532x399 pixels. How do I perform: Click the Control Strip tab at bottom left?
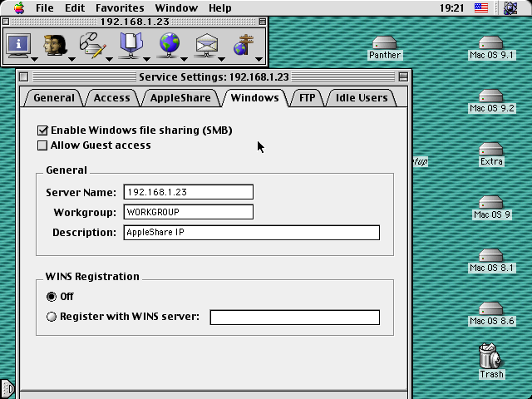[x=7, y=388]
